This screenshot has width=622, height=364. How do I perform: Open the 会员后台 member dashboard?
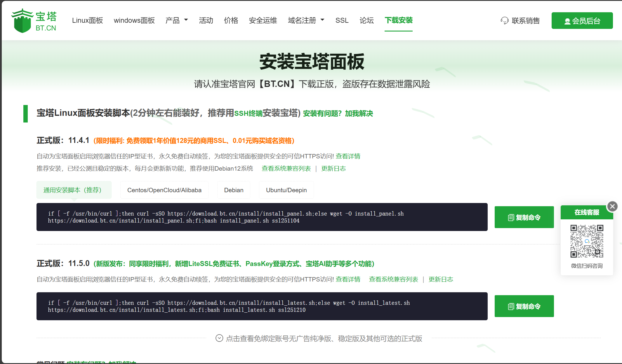pos(582,21)
